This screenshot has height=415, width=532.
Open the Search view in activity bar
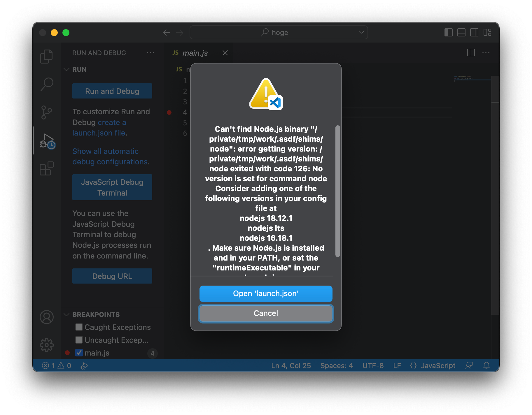click(x=46, y=85)
